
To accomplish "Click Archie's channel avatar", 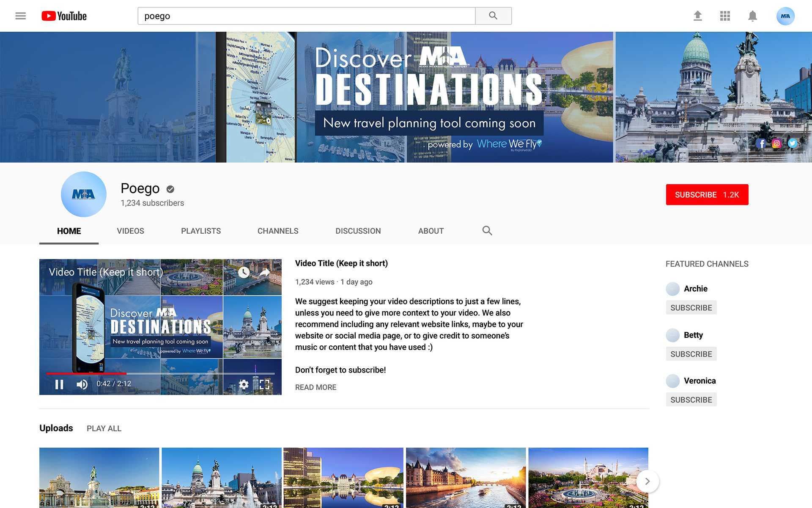I will click(x=672, y=289).
